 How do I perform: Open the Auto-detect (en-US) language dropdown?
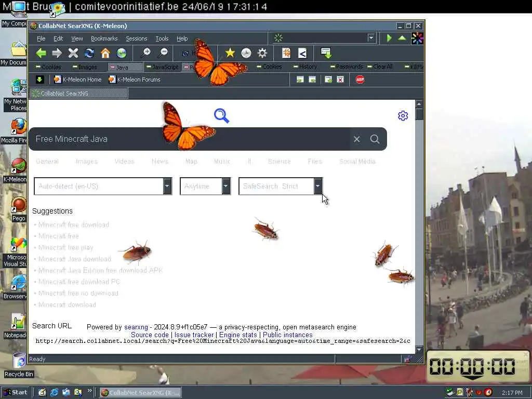[103, 187]
